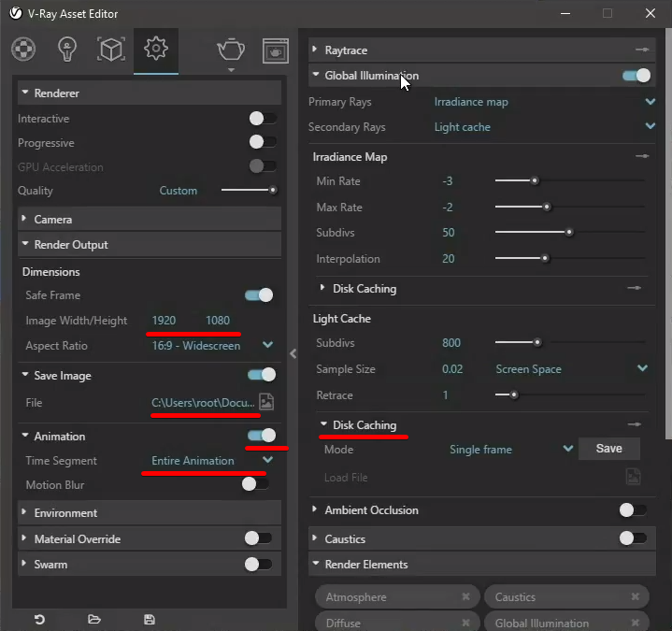Enable the Ambient Occlusion toggle

pyautogui.click(x=633, y=510)
